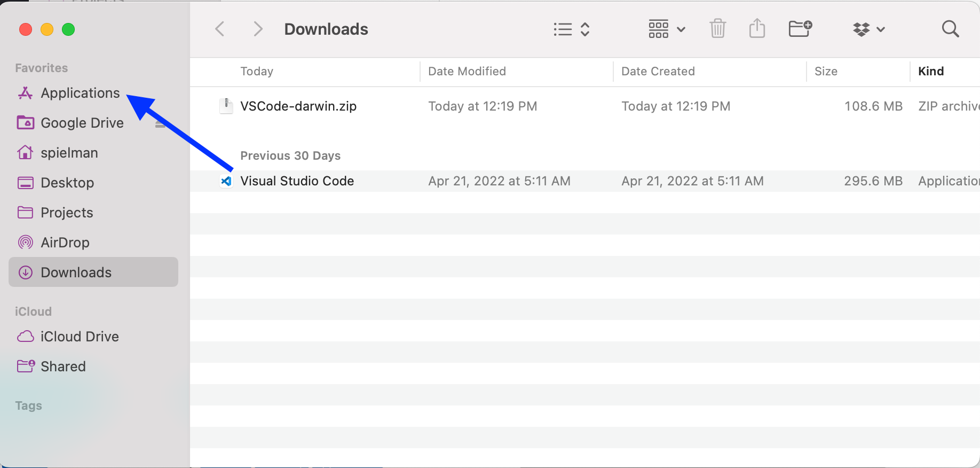Sort by the Size column header

point(826,71)
